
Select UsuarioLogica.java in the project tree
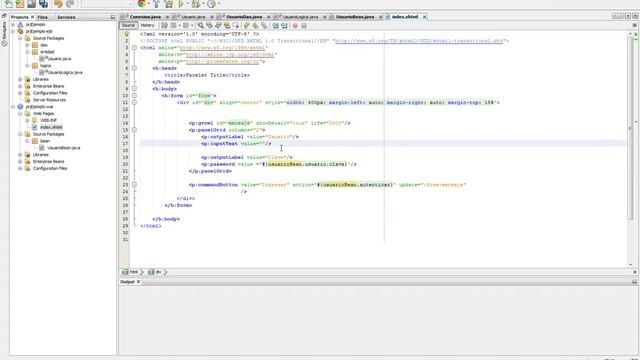pos(65,72)
